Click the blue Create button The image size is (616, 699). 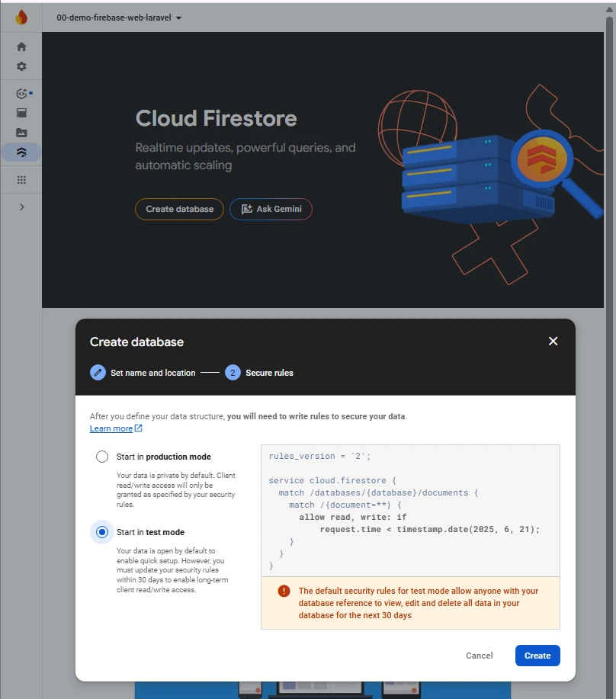(x=537, y=656)
